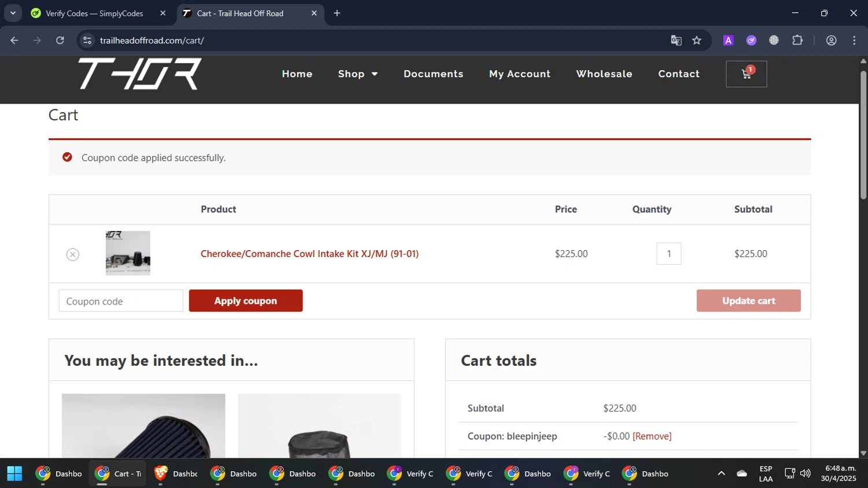Open the black pre-filter suggested product image
Viewport: 868px width, 488px height.
point(319,426)
